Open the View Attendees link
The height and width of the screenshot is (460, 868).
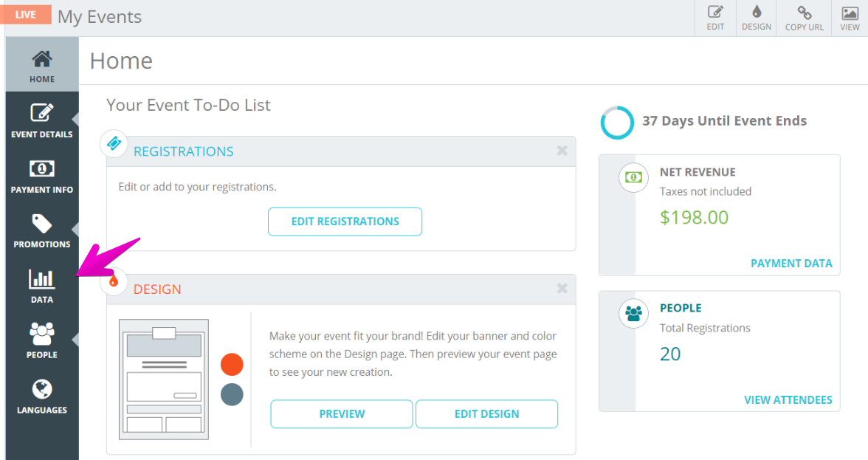788,399
